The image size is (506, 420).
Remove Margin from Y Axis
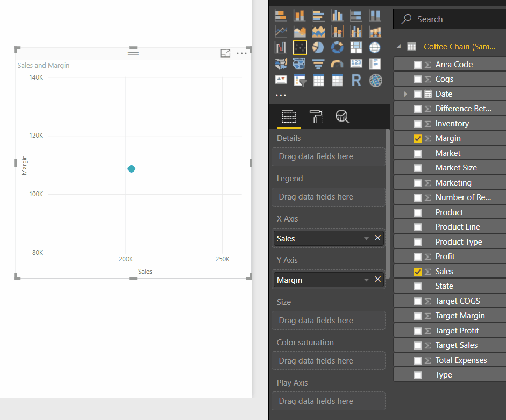tap(377, 279)
